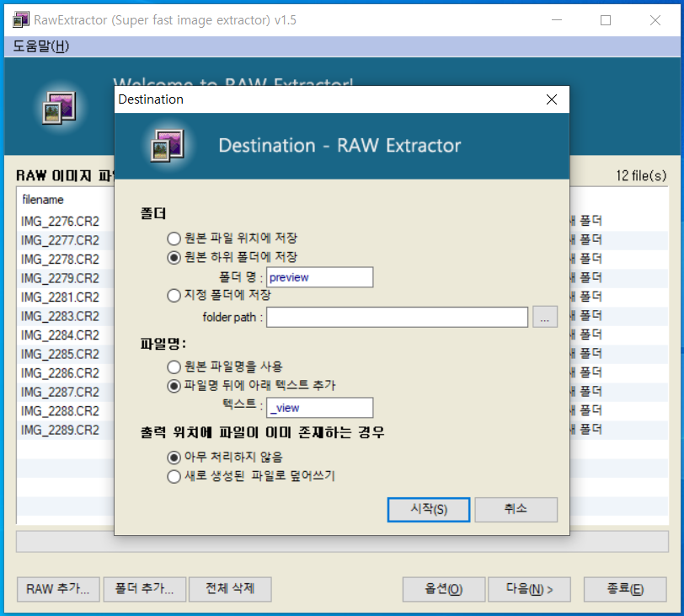Click the 취소 cancel button
Screen dimensions: 684x616
coord(516,509)
